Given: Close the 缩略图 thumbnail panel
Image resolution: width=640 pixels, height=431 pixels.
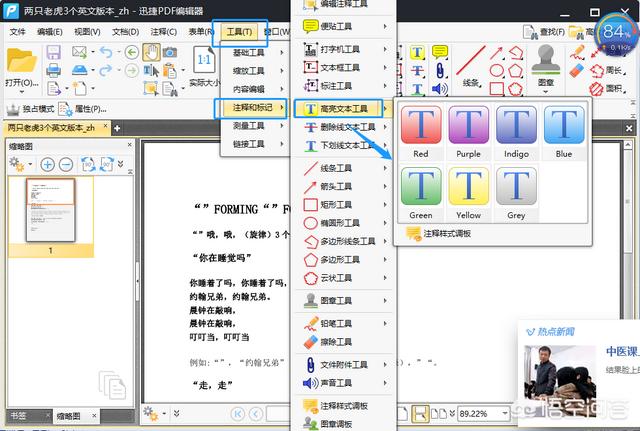Looking at the screenshot, I should (x=129, y=144).
